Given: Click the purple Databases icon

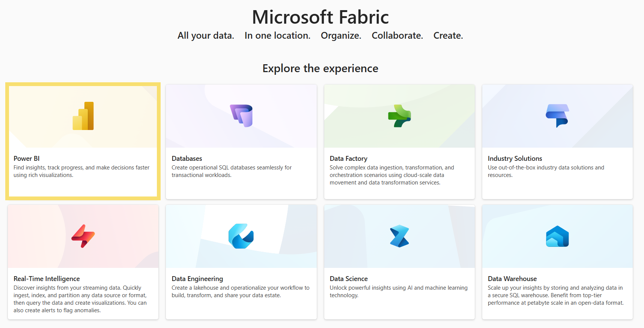Looking at the screenshot, I should pyautogui.click(x=241, y=116).
